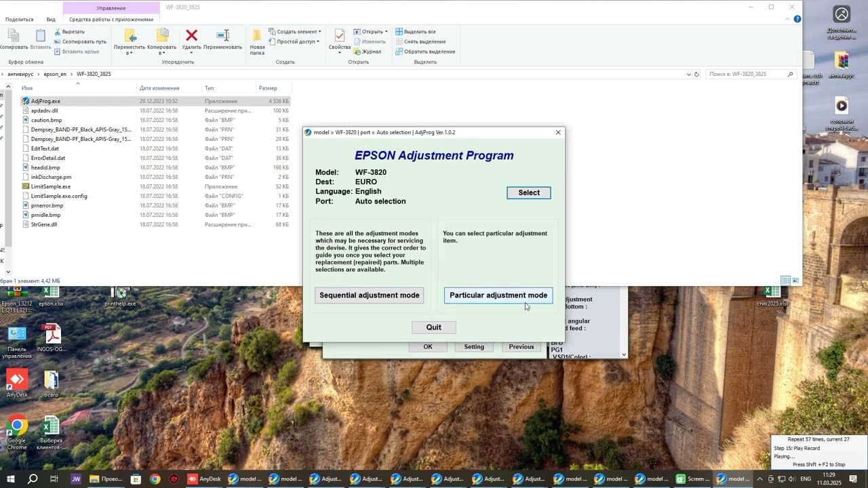The height and width of the screenshot is (488, 868).
Task: Click the Explorer help question-mark icon
Action: tap(797, 19)
